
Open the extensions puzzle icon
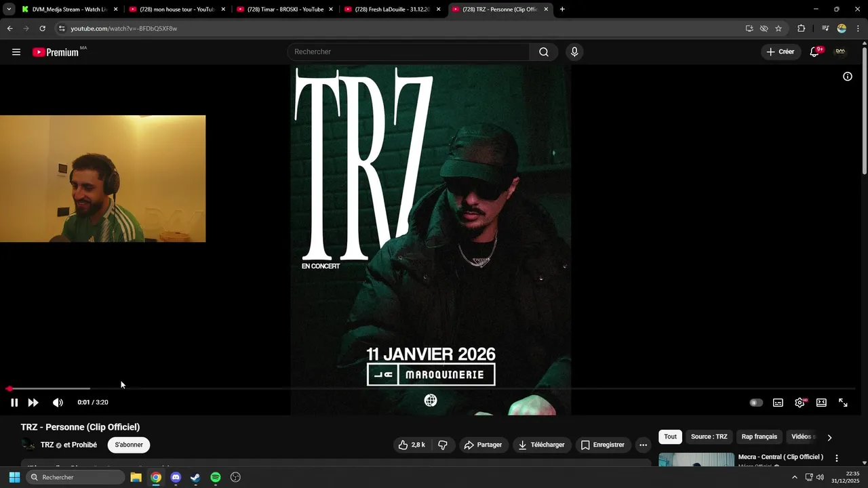802,28
